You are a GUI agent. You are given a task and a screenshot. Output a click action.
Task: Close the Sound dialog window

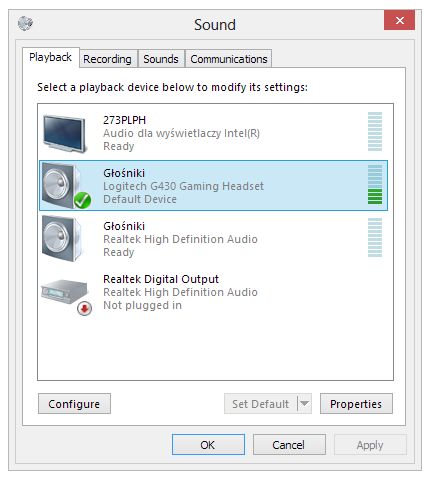coord(399,20)
